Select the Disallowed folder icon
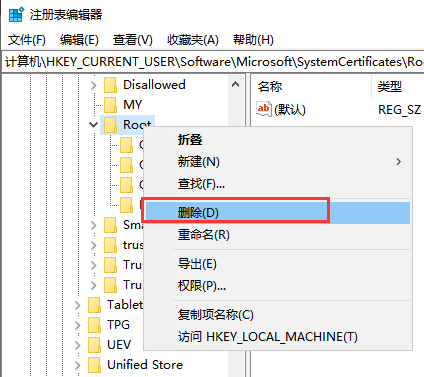This screenshot has height=377, width=424. tap(110, 85)
